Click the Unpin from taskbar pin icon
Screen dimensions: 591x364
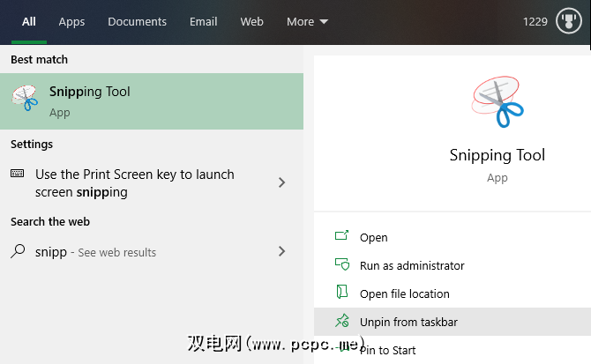point(342,320)
